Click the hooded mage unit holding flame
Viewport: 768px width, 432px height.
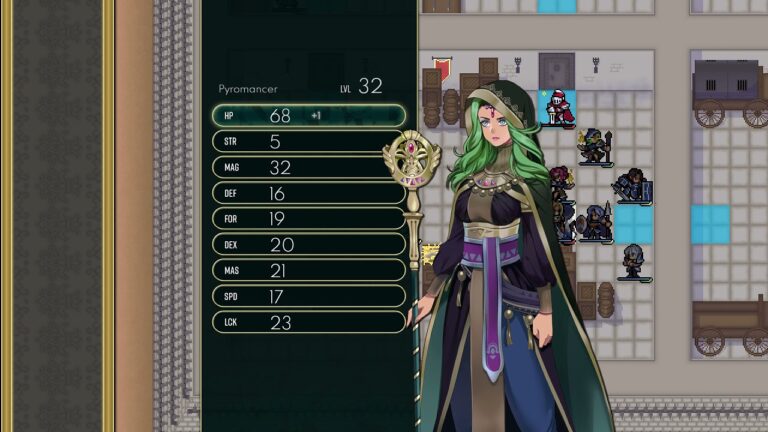tap(595, 147)
